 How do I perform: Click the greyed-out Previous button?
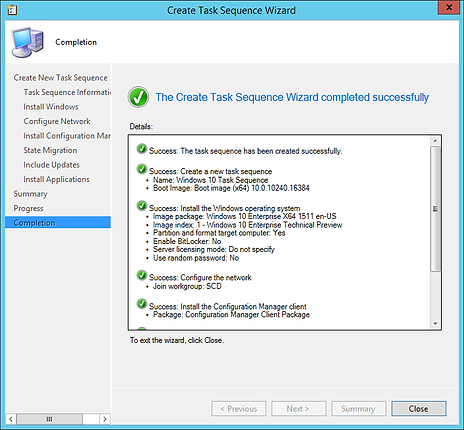click(239, 409)
